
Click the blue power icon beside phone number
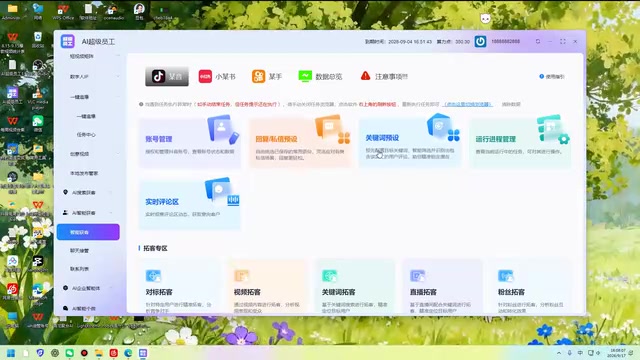[x=480, y=42]
